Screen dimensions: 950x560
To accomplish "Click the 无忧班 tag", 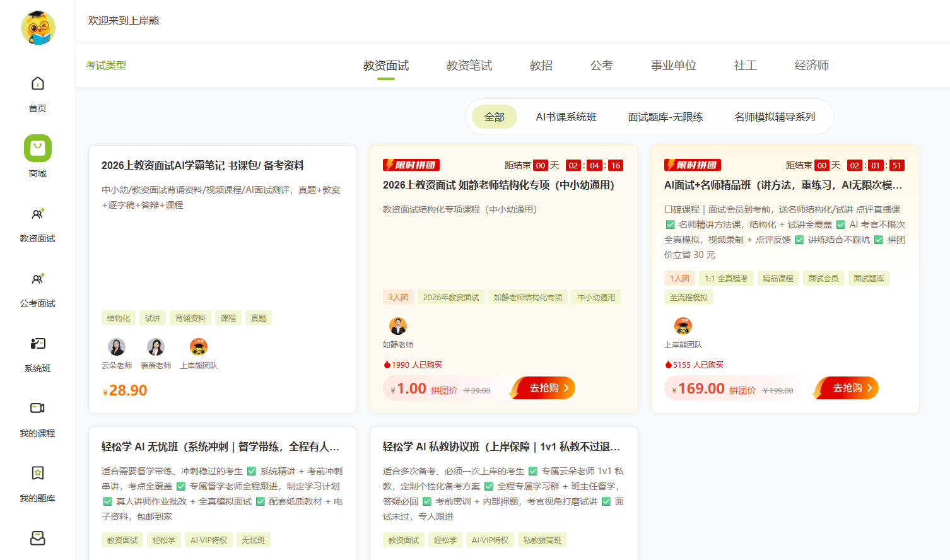I will click(x=254, y=540).
